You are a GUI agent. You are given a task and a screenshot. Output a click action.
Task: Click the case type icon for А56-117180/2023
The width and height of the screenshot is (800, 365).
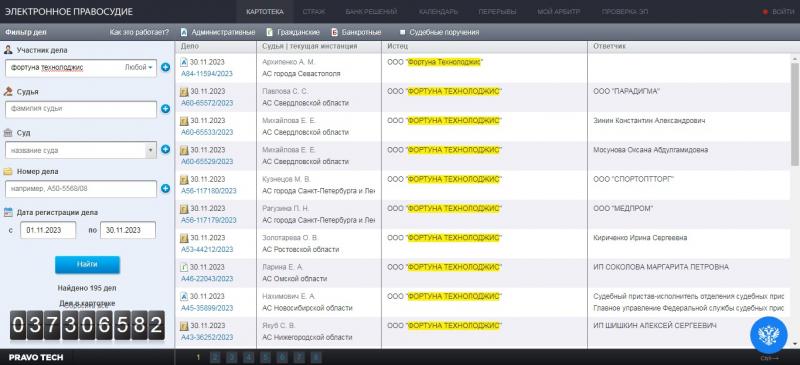(185, 179)
